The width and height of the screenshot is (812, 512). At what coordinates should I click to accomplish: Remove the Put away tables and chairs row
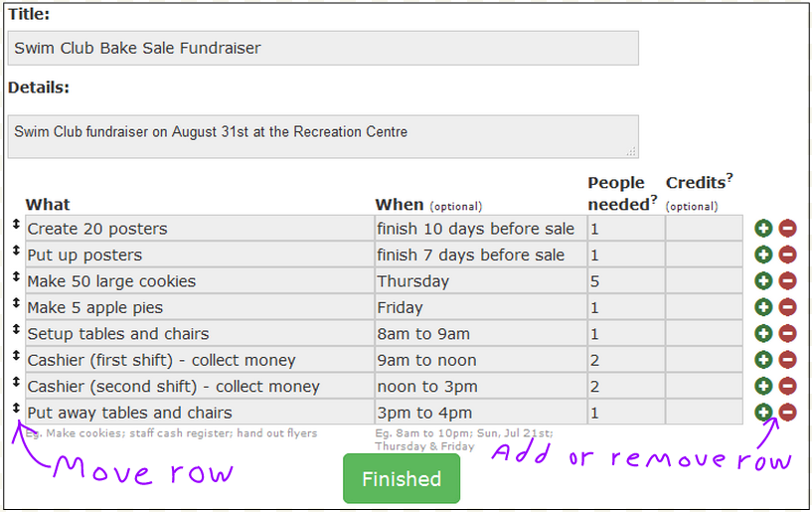click(787, 412)
